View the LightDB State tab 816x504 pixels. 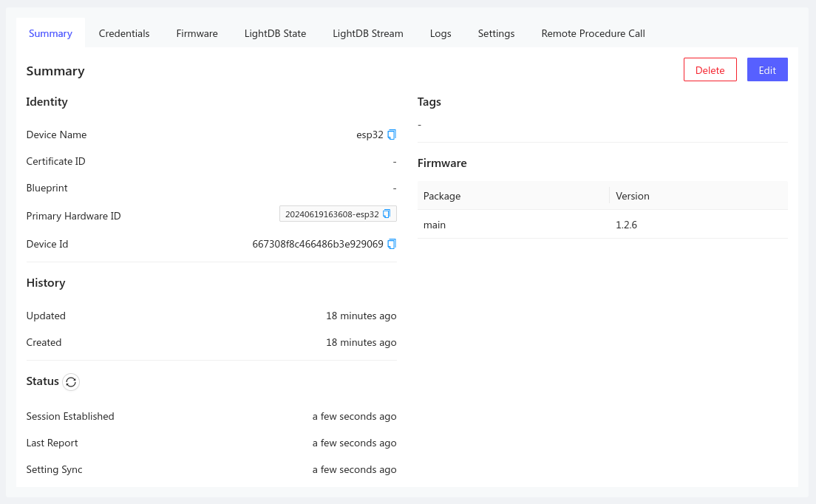click(x=275, y=33)
